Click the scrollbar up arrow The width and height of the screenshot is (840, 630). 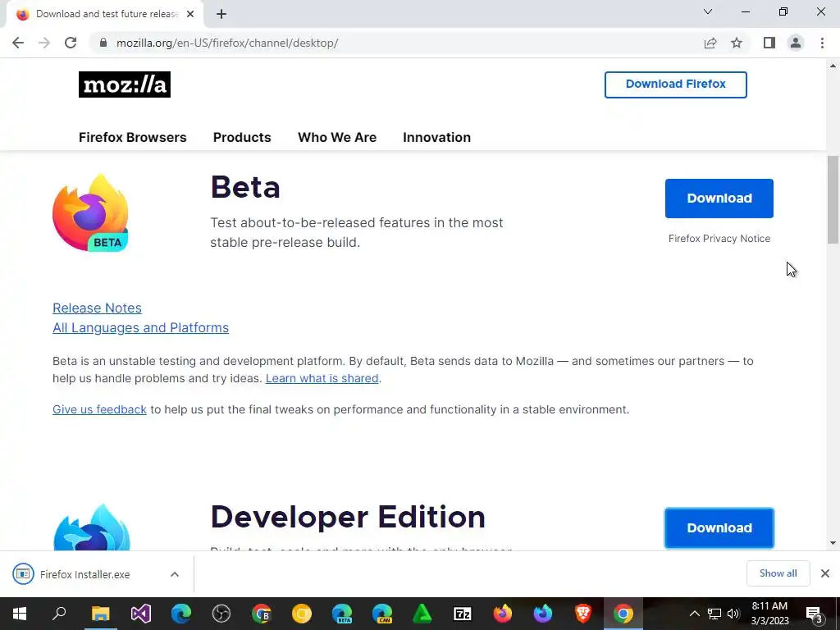click(x=833, y=66)
